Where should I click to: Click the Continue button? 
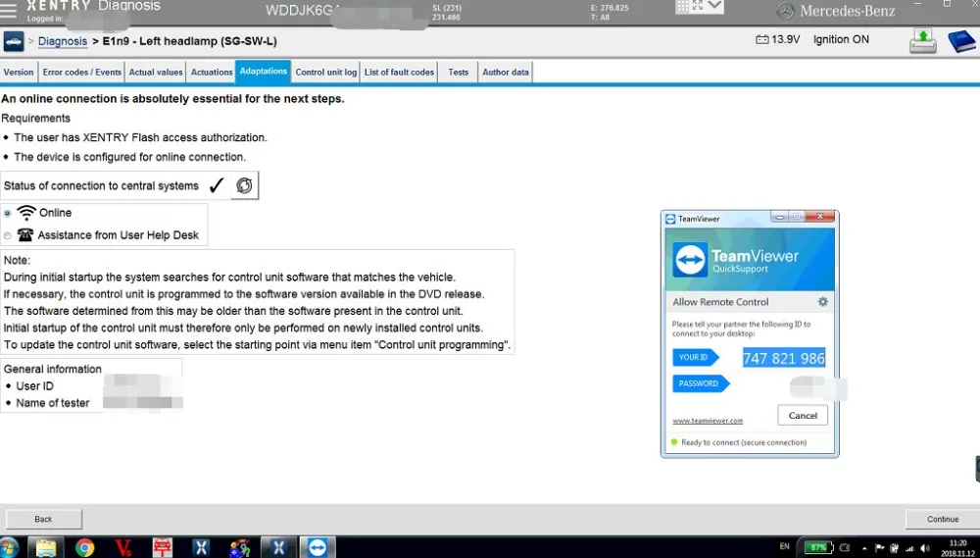point(943,519)
